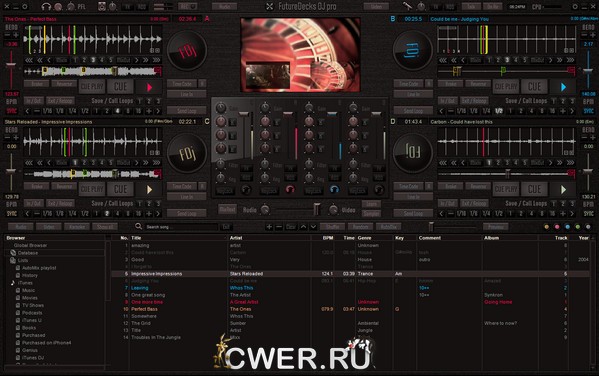This screenshot has height=376, width=599.
Task: Expand the iTunes tree node
Action: [25, 283]
